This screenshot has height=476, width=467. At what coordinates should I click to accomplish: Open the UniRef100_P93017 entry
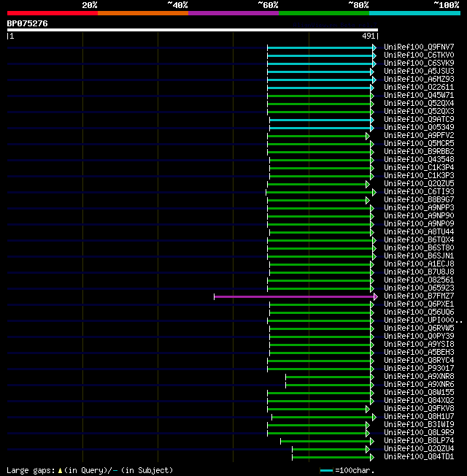coord(419,369)
